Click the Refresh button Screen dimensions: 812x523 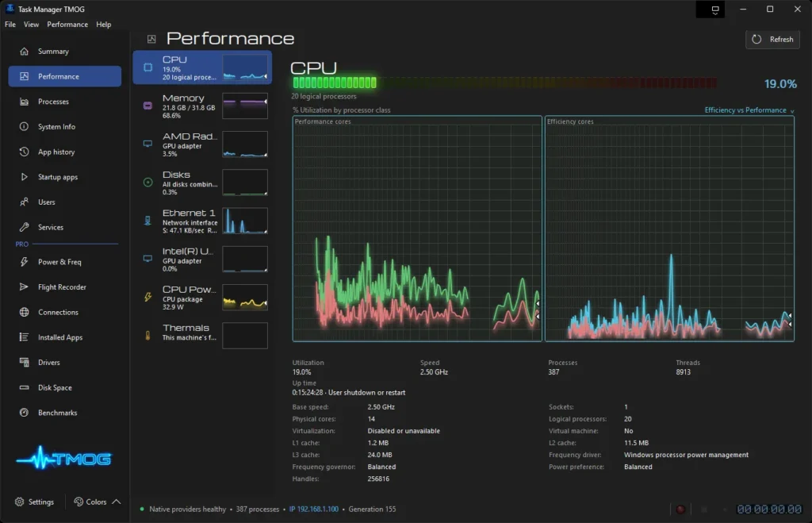coord(772,40)
